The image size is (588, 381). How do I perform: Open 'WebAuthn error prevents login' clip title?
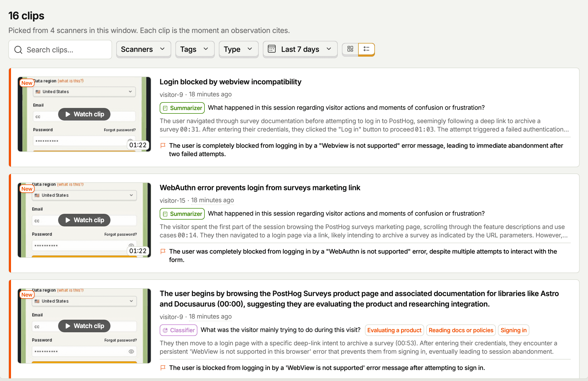260,188
